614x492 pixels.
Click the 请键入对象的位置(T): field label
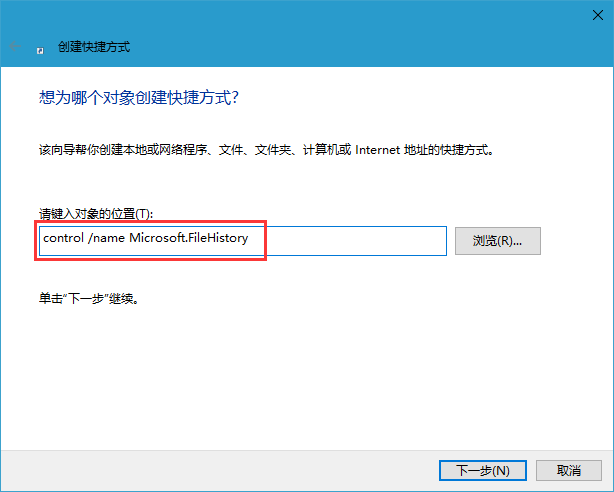click(95, 214)
